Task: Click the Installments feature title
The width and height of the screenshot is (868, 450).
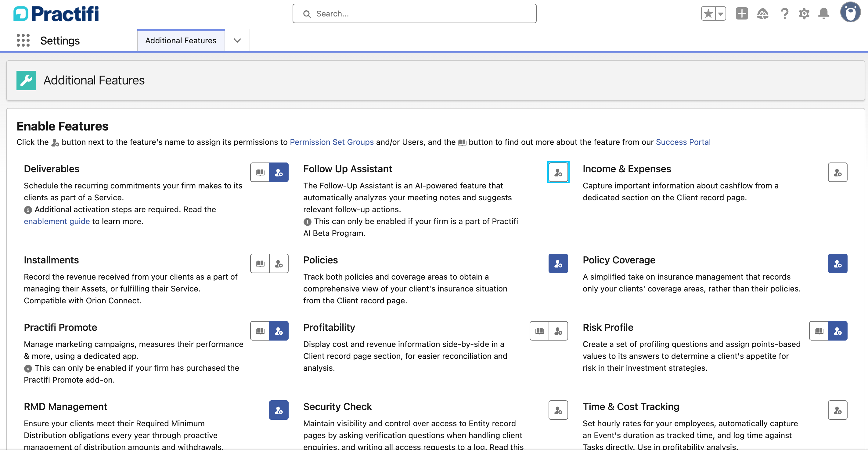Action: [x=51, y=260]
